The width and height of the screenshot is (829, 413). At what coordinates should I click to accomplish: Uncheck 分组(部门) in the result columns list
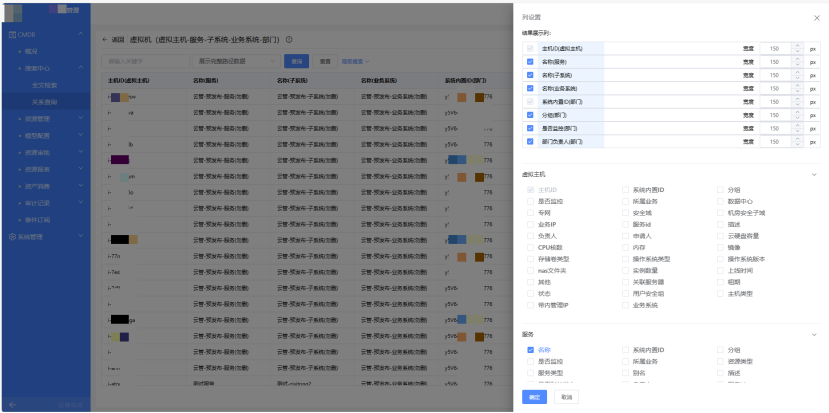point(530,115)
